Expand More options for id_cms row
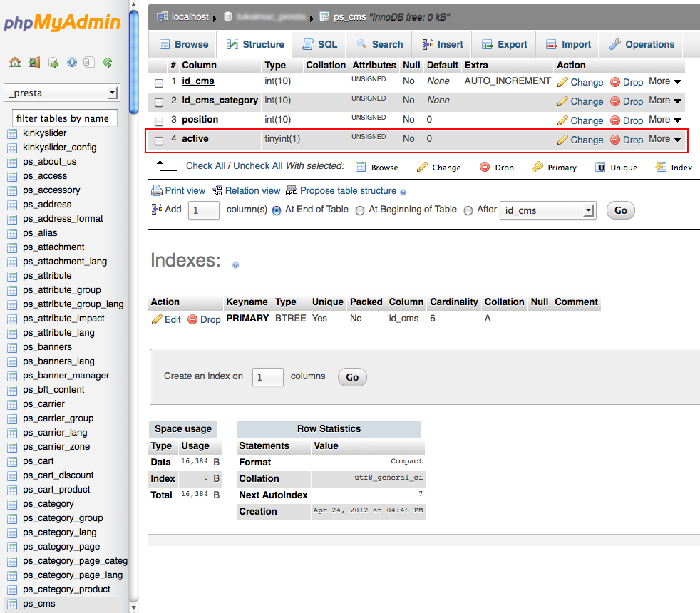Image resolution: width=700 pixels, height=613 pixels. coord(665,81)
